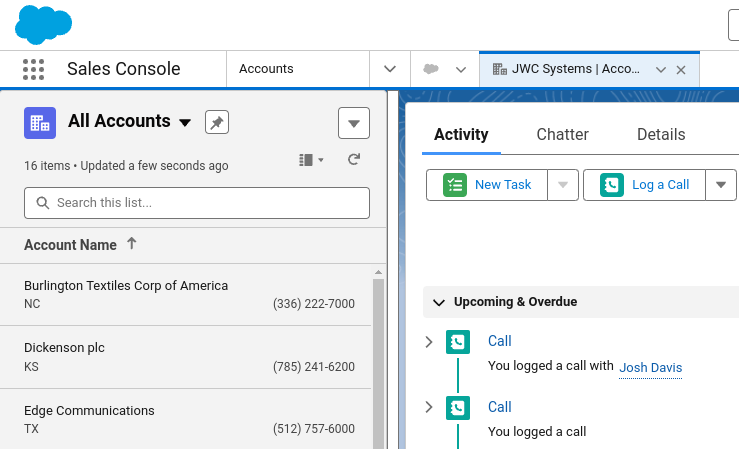The height and width of the screenshot is (449, 739).
Task: Open the Dickenson plc account
Action: [64, 348]
